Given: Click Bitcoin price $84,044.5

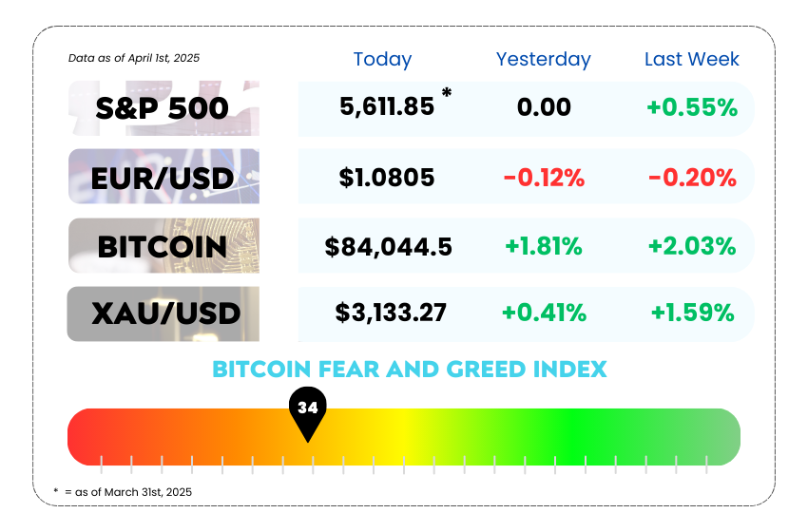Looking at the screenshot, I should coord(388,247).
